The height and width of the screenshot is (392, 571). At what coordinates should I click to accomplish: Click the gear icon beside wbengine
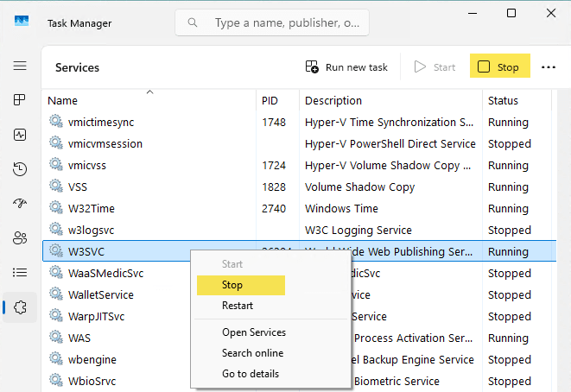pyautogui.click(x=56, y=358)
